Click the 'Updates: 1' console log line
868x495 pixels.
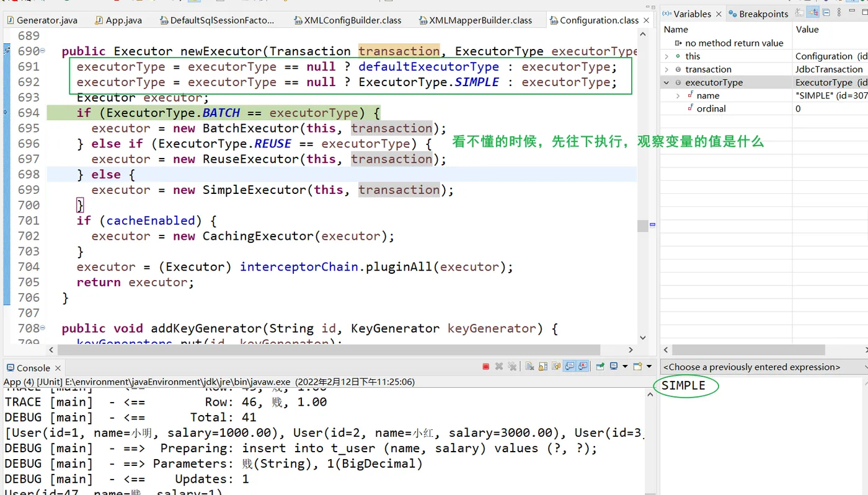point(126,479)
